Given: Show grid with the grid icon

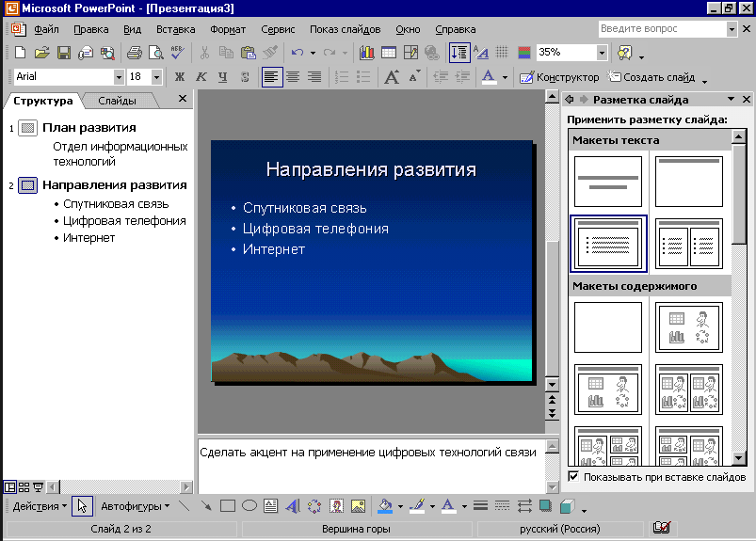Looking at the screenshot, I should [x=502, y=52].
